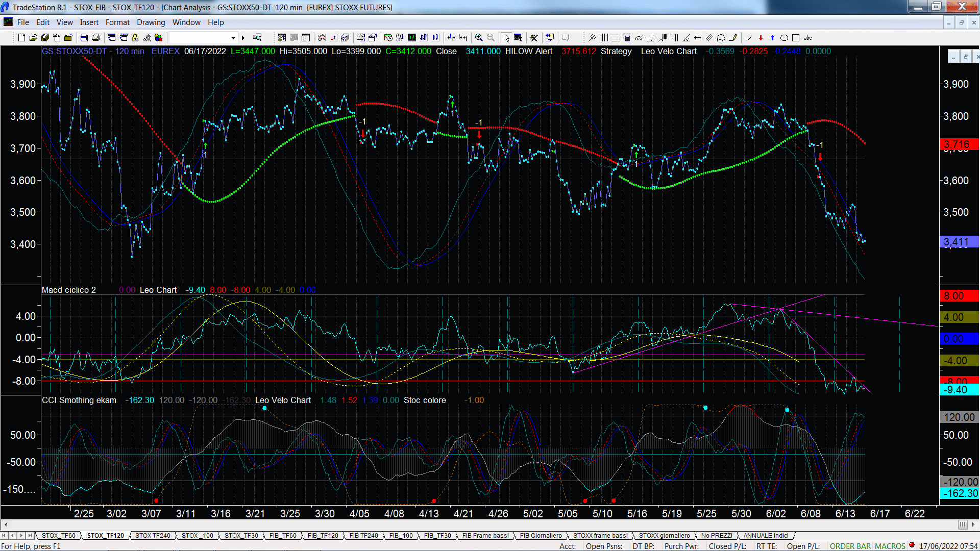Click the 'GS:STOXX50-DT - 120 min' symbol label
Viewport: 980px width, 551px height.
point(93,51)
